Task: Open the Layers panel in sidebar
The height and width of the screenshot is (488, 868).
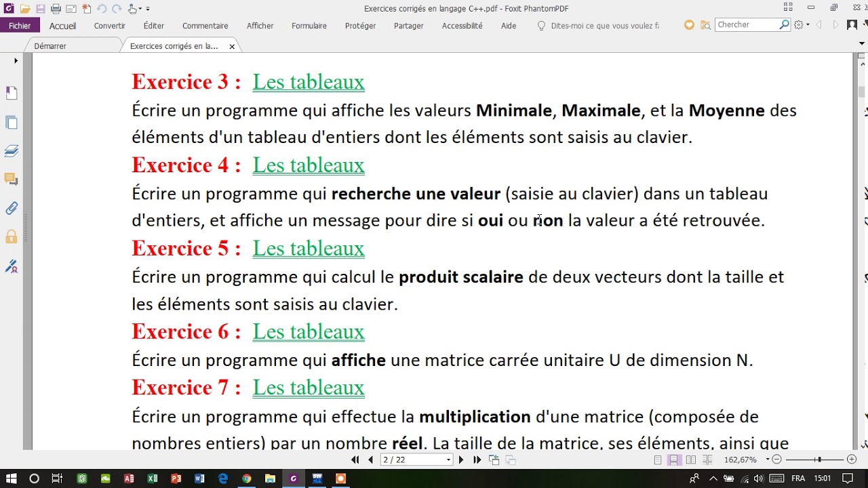Action: click(x=11, y=150)
